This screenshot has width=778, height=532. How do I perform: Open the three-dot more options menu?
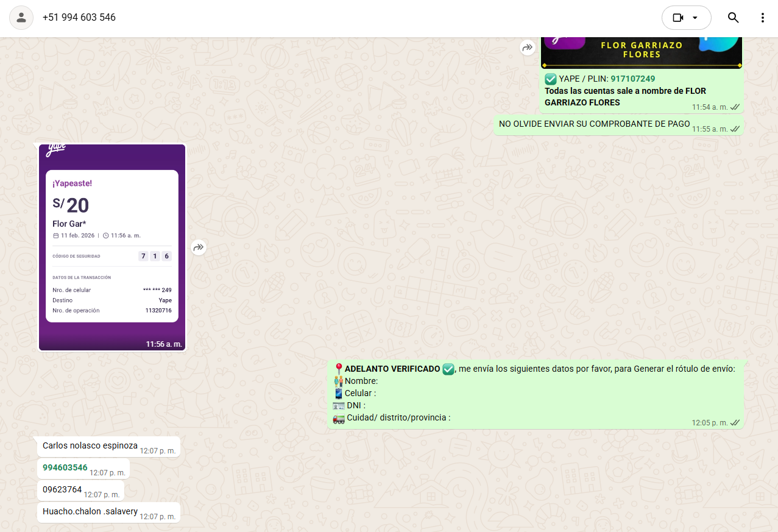coord(762,18)
